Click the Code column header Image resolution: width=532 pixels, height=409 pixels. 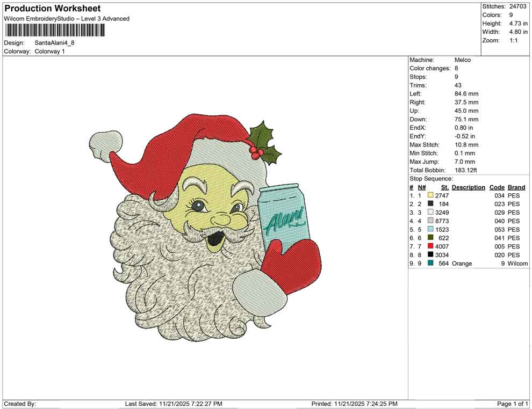click(497, 187)
